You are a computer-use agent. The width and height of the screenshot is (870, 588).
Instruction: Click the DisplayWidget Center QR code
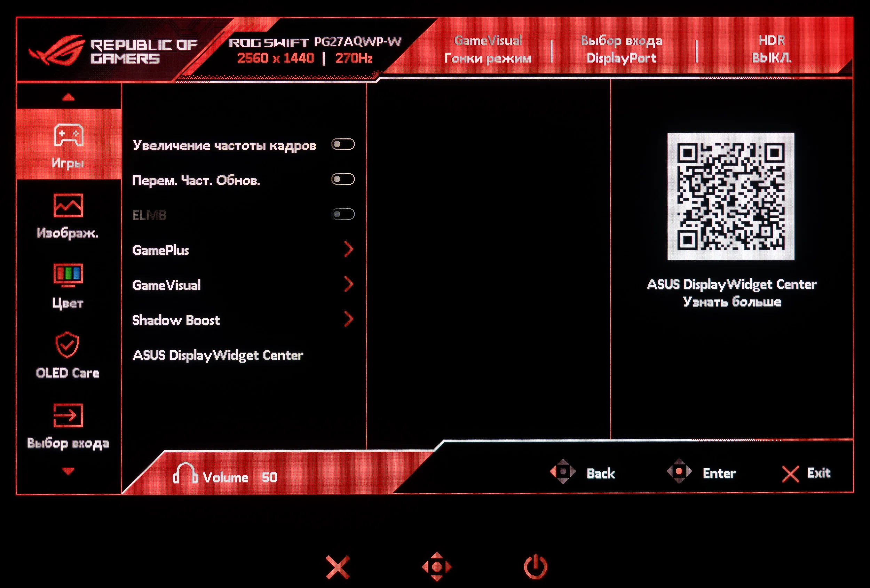[730, 196]
